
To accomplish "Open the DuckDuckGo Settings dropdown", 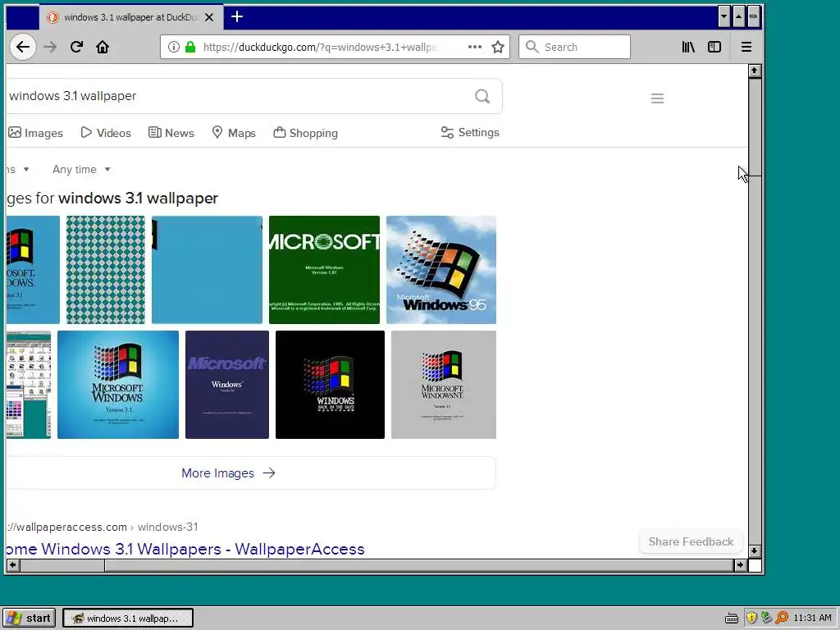I will point(470,132).
